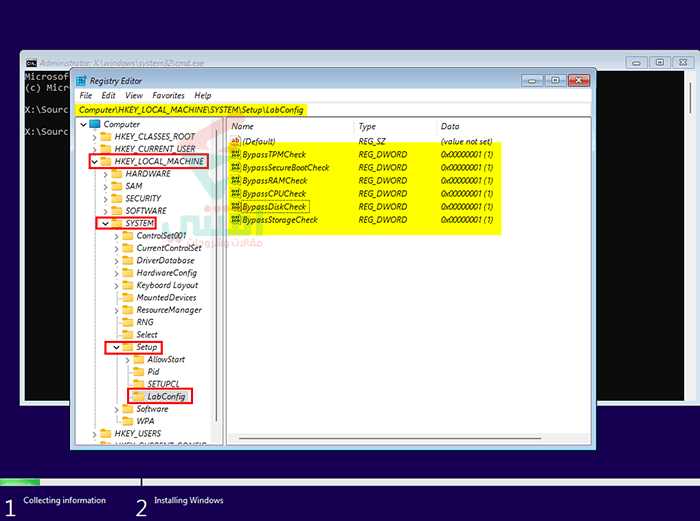Click the cmd window vertical scrollbar

[690, 97]
